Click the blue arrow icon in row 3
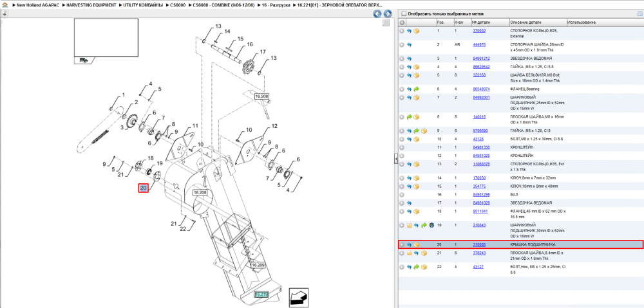644x308 pixels. tap(409, 59)
